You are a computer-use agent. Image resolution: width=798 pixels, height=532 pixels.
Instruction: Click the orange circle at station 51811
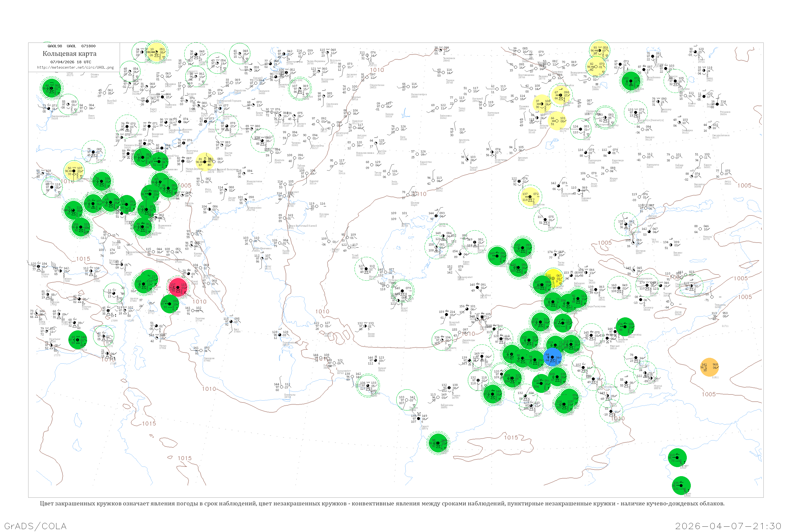pyautogui.click(x=709, y=367)
